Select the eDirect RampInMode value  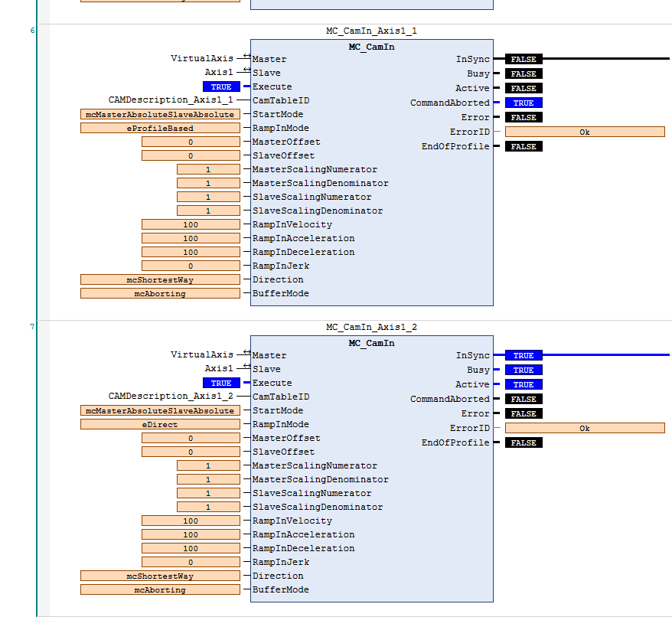point(160,424)
